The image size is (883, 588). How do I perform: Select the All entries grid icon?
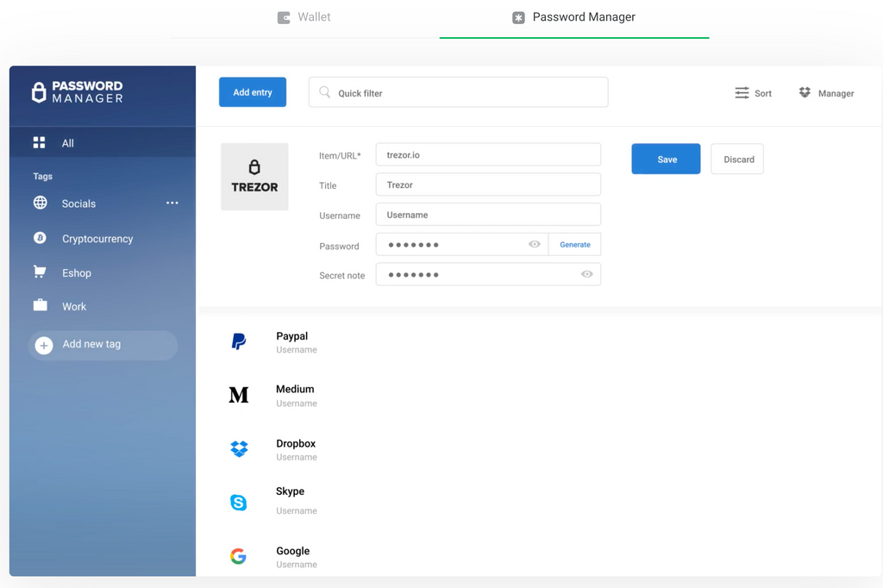[39, 142]
